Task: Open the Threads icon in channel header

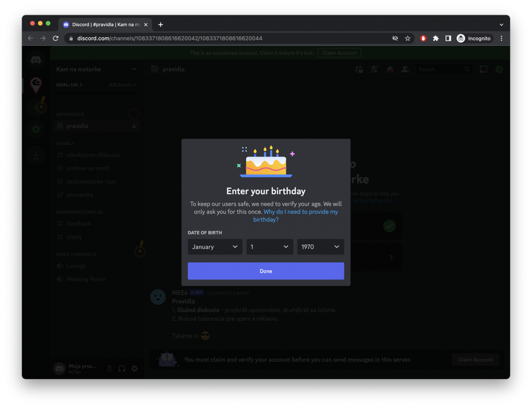Action: tap(359, 69)
